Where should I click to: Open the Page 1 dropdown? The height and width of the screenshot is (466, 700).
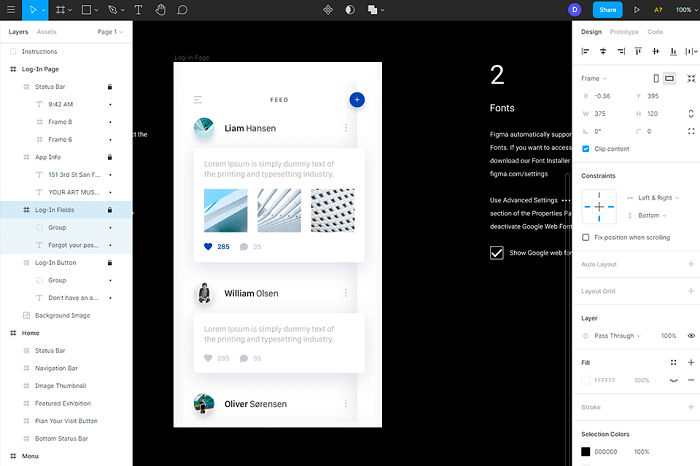(x=110, y=32)
